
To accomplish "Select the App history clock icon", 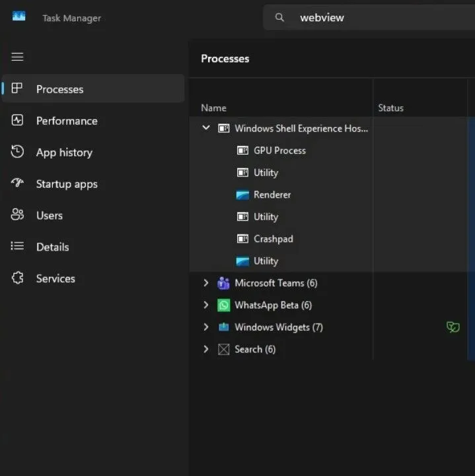I will coord(17,151).
